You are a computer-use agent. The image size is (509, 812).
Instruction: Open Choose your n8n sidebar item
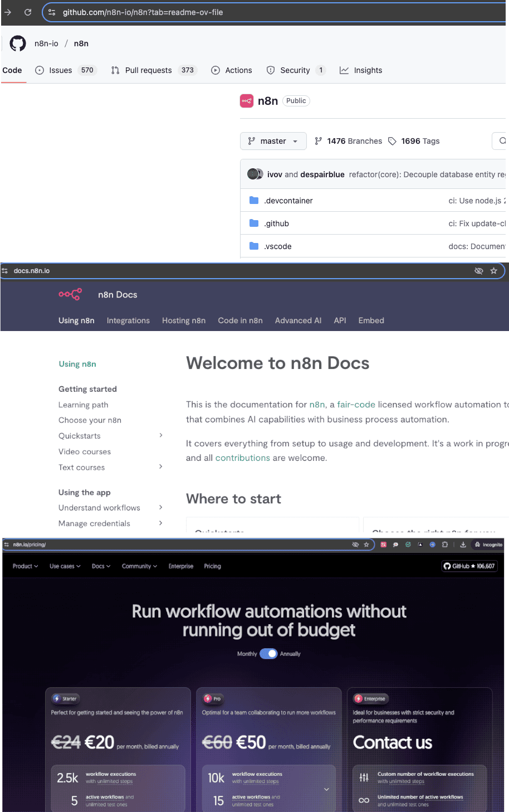coord(90,420)
